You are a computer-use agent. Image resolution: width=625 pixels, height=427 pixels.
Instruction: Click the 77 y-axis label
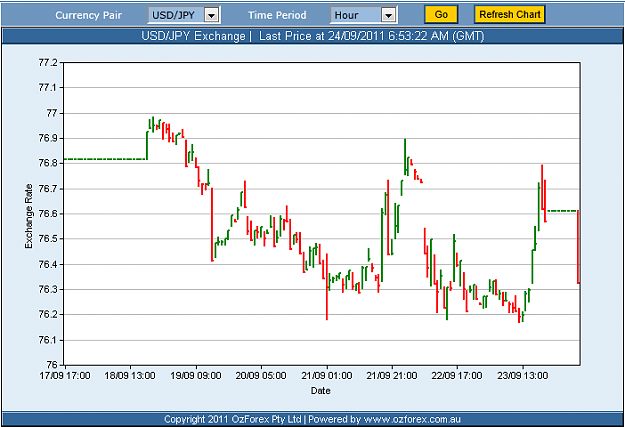pos(52,113)
